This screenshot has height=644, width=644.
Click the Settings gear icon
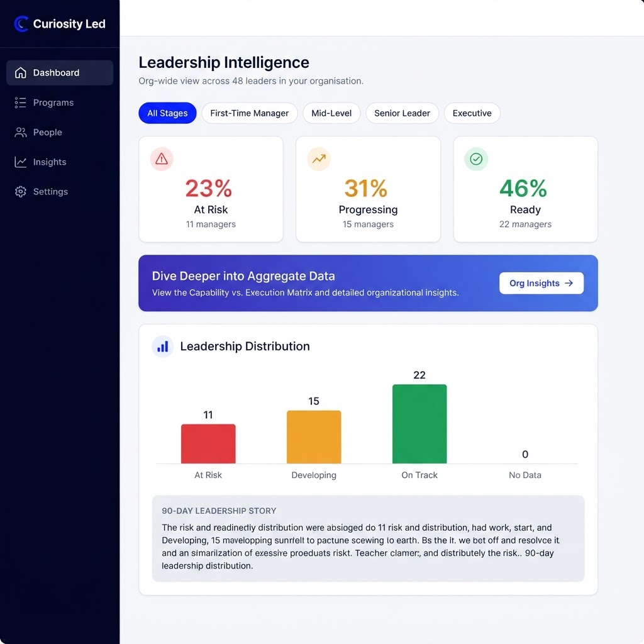[x=21, y=191]
